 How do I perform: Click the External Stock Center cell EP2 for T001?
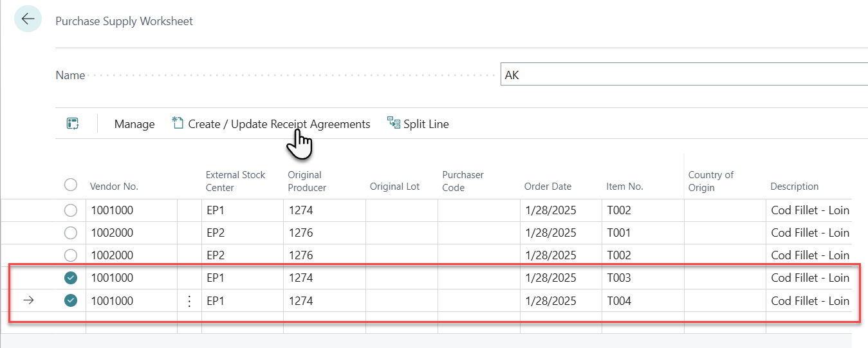(215, 233)
